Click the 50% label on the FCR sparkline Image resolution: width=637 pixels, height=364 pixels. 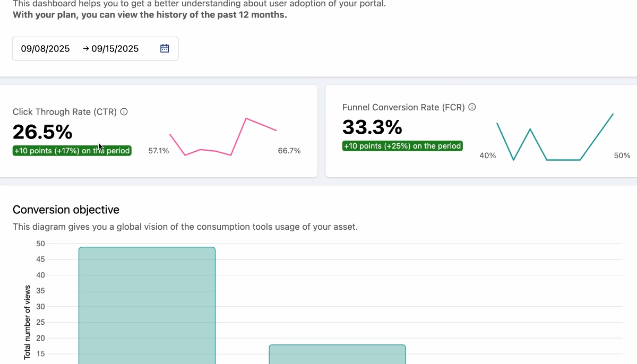point(622,155)
